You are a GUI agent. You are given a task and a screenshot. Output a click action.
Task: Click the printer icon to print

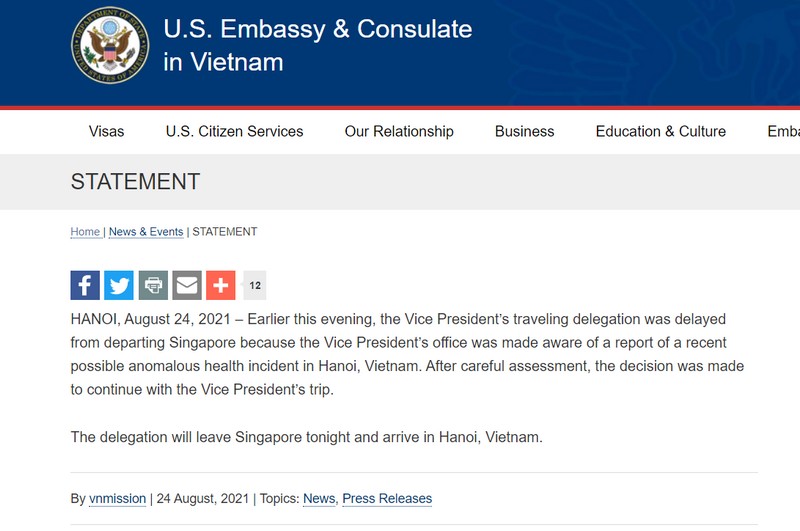point(153,285)
